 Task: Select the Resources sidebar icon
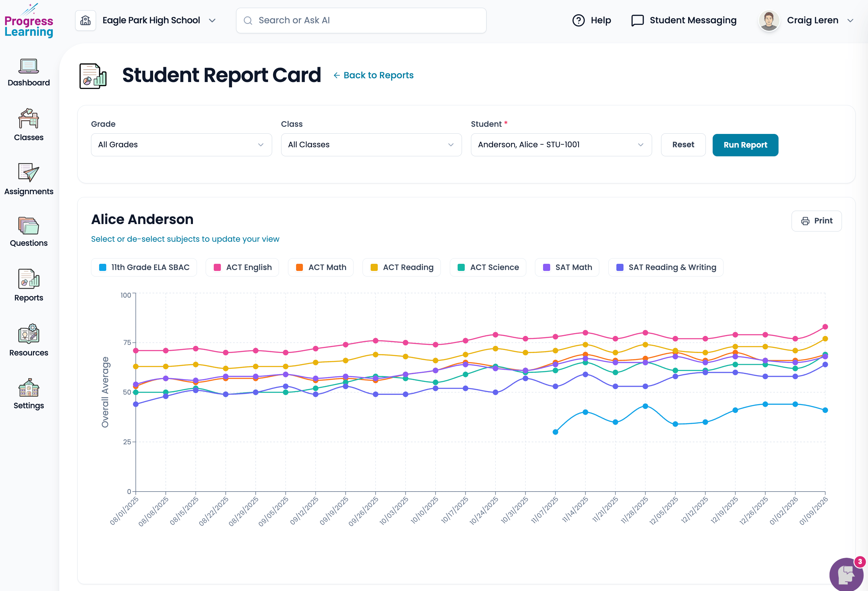29,340
